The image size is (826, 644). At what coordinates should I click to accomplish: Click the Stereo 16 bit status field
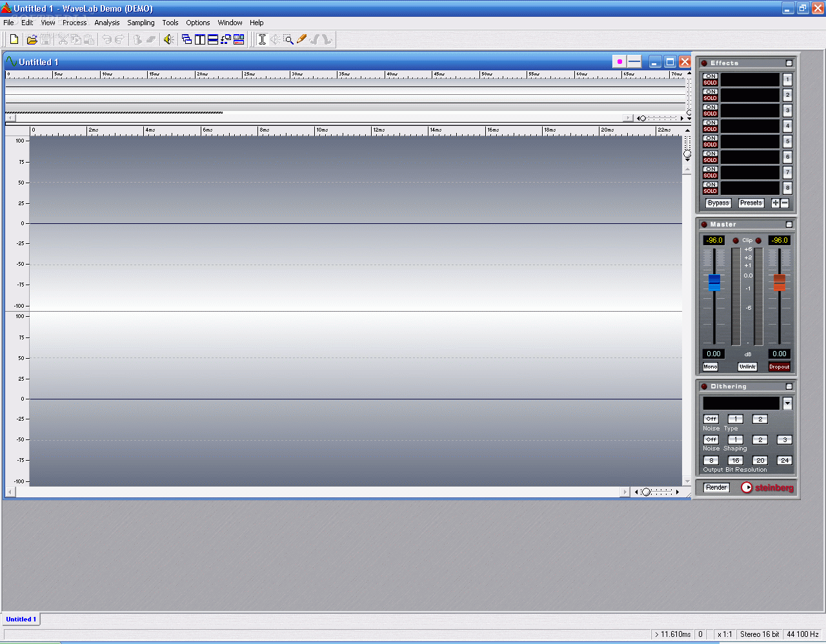coord(760,634)
